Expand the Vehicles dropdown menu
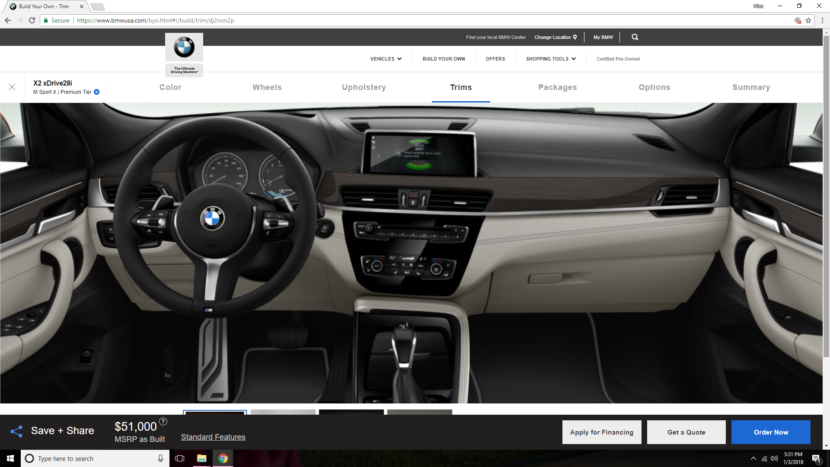 (x=385, y=59)
